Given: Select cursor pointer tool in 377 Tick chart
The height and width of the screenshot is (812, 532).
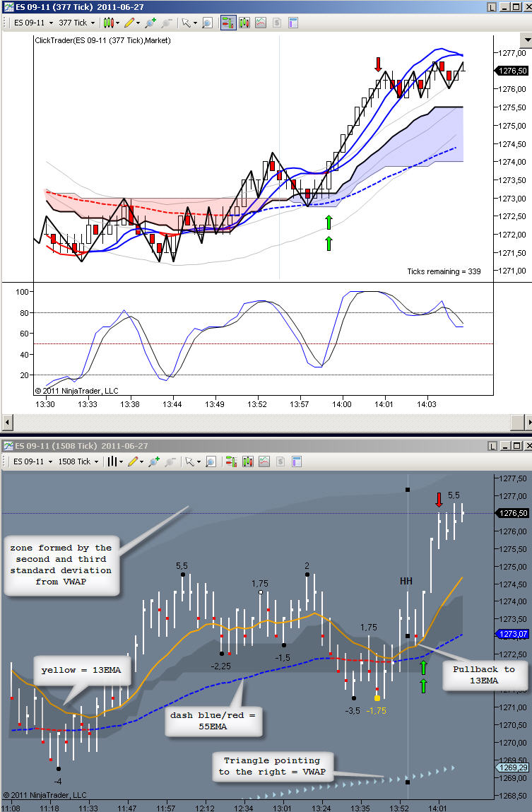Looking at the screenshot, I should (x=185, y=23).
